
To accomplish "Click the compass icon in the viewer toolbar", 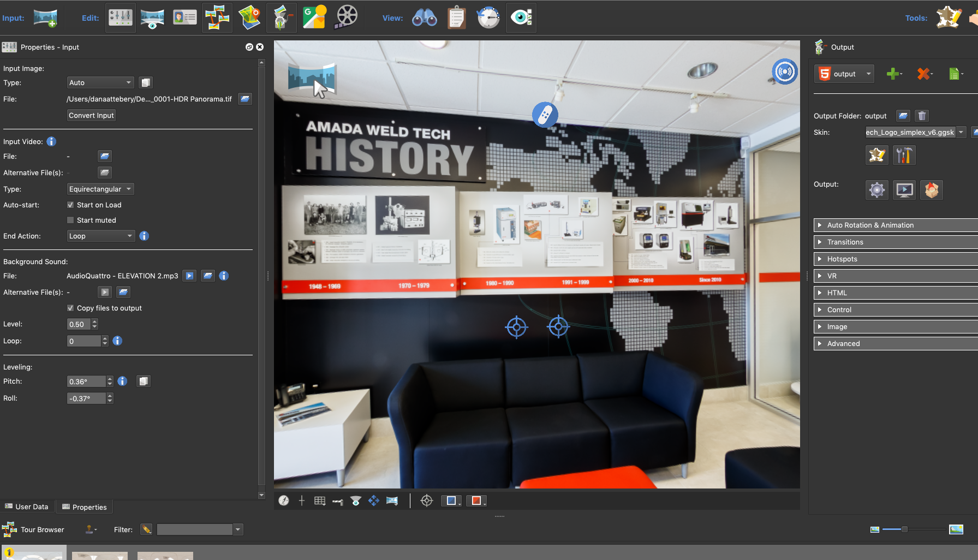I will click(x=284, y=501).
